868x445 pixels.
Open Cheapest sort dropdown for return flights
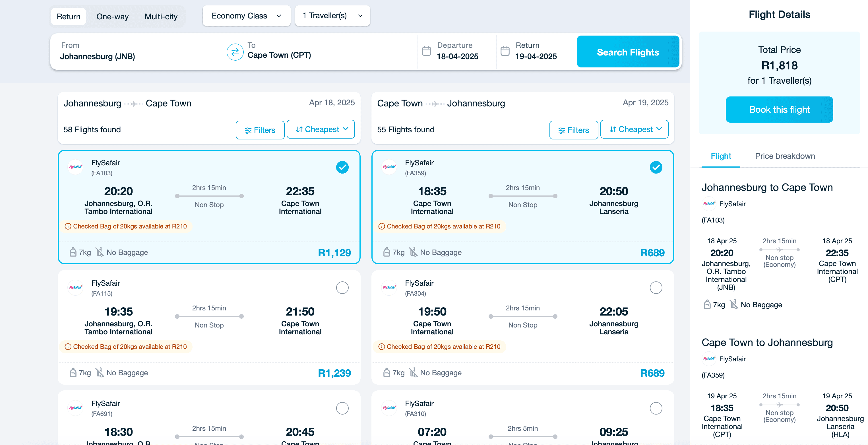[x=634, y=129]
